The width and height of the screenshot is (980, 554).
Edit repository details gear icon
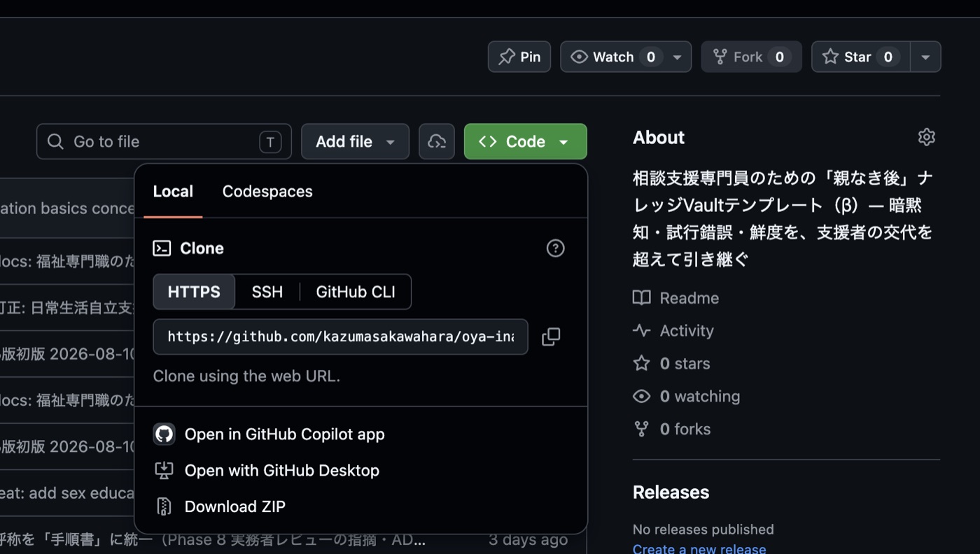coord(926,137)
